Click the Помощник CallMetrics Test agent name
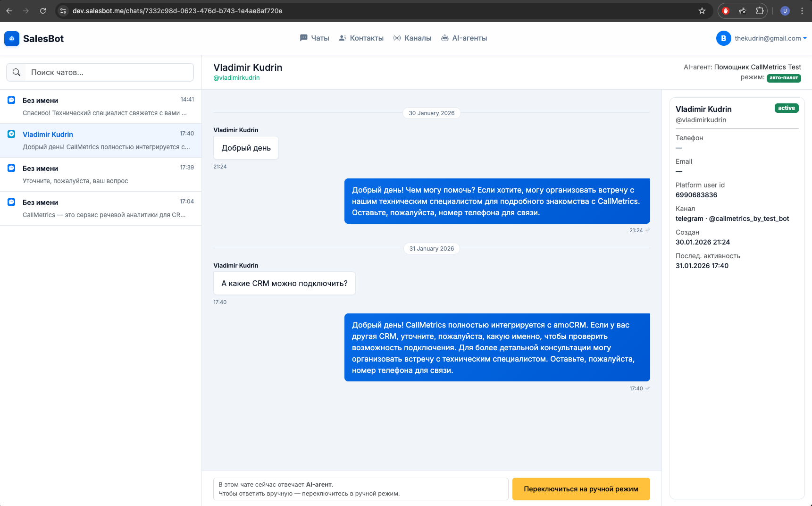The image size is (812, 506). pos(757,67)
